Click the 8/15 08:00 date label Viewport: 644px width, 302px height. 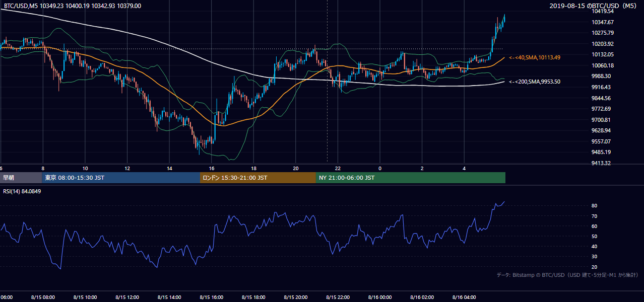(x=43, y=297)
